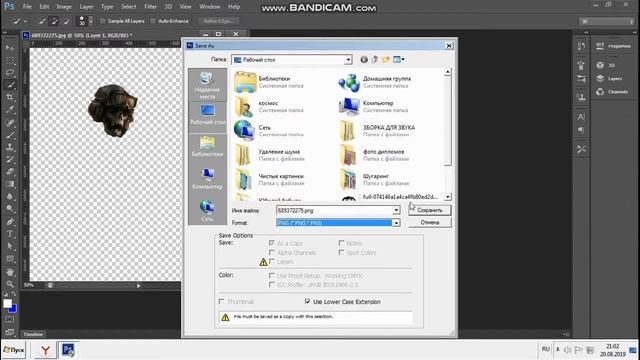This screenshot has height=360, width=640.
Task: Toggle the Notes checkbox
Action: click(341, 243)
